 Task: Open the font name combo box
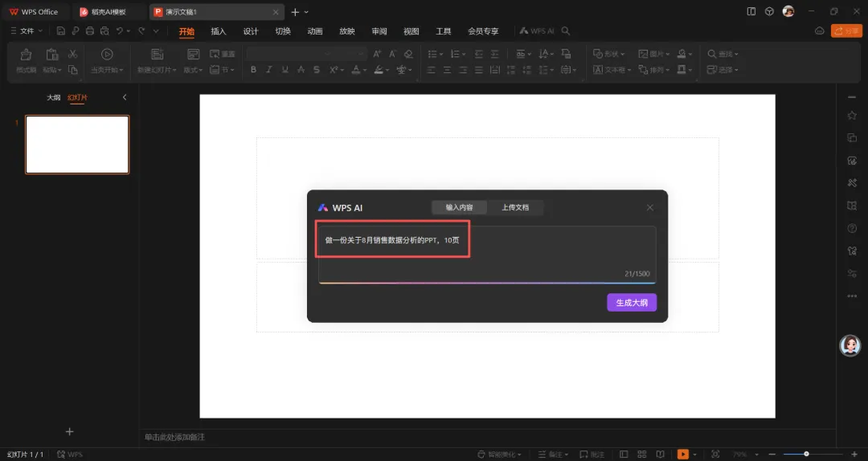pyautogui.click(x=291, y=54)
